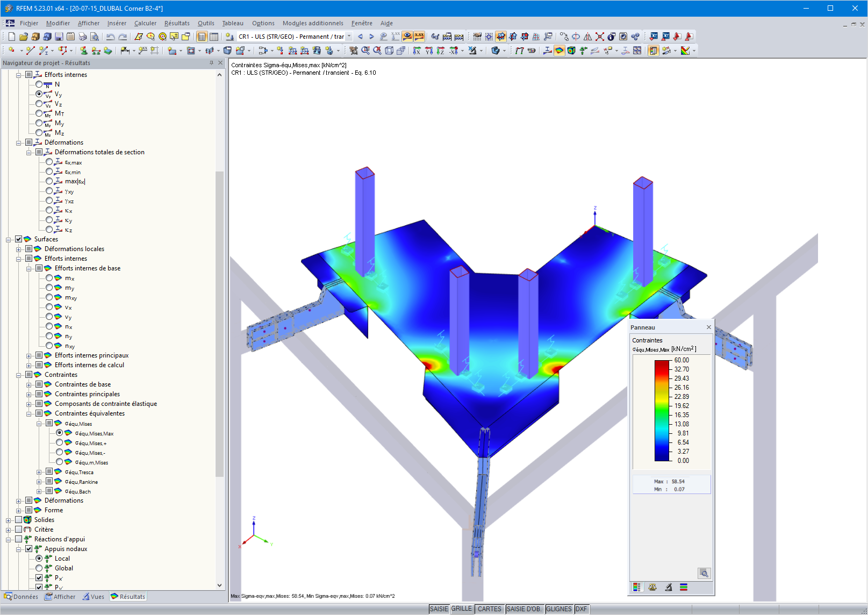Open the filter (microscope) tab in Panneau
Screen dimensions: 868x615
pos(668,587)
